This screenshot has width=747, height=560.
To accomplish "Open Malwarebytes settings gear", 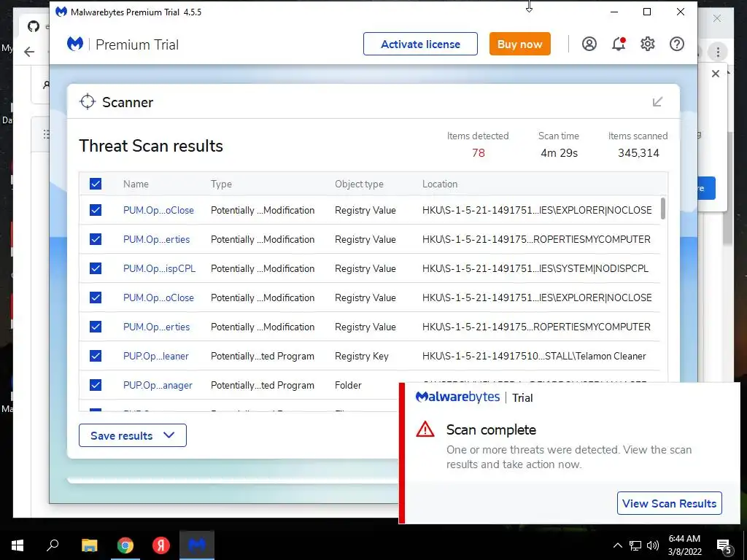I will [x=648, y=44].
